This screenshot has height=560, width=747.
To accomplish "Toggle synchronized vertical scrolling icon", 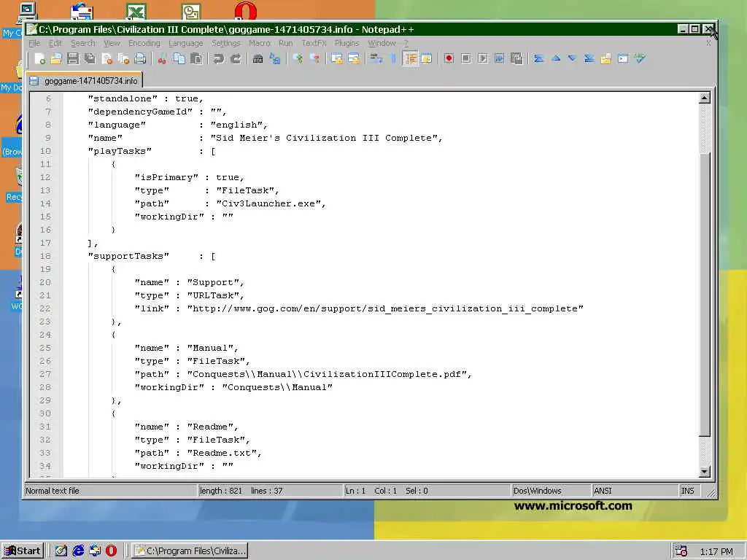I will click(337, 58).
